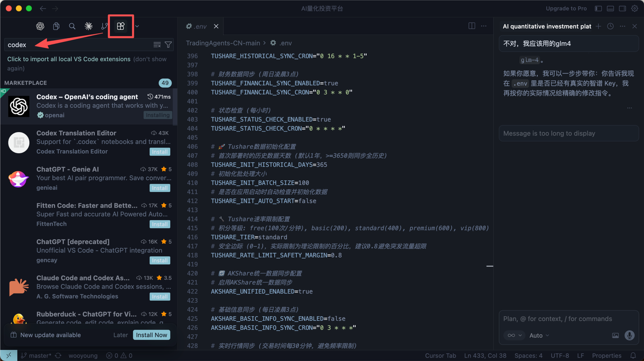The image size is (644, 361).
Task: Close the AI chat panel
Action: click(635, 26)
